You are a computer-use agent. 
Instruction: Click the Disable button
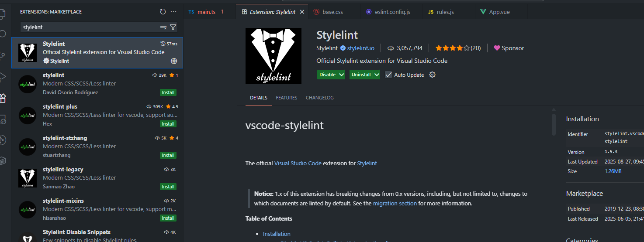point(327,75)
